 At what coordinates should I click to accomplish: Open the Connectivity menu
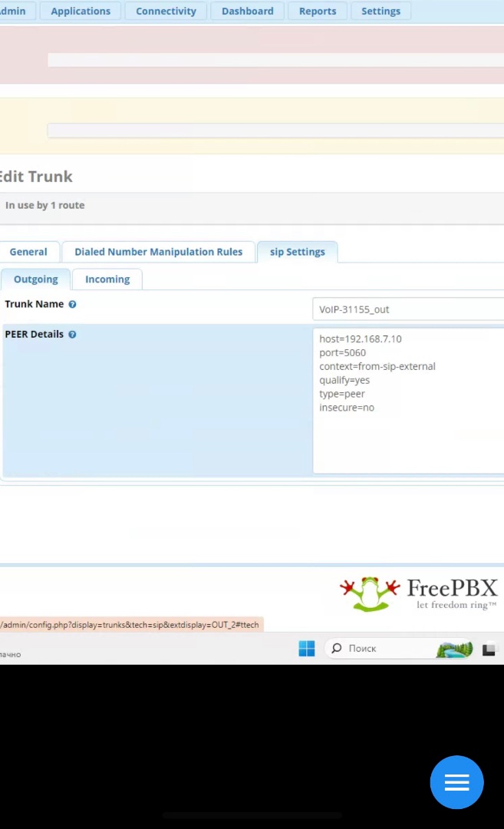pyautogui.click(x=166, y=11)
